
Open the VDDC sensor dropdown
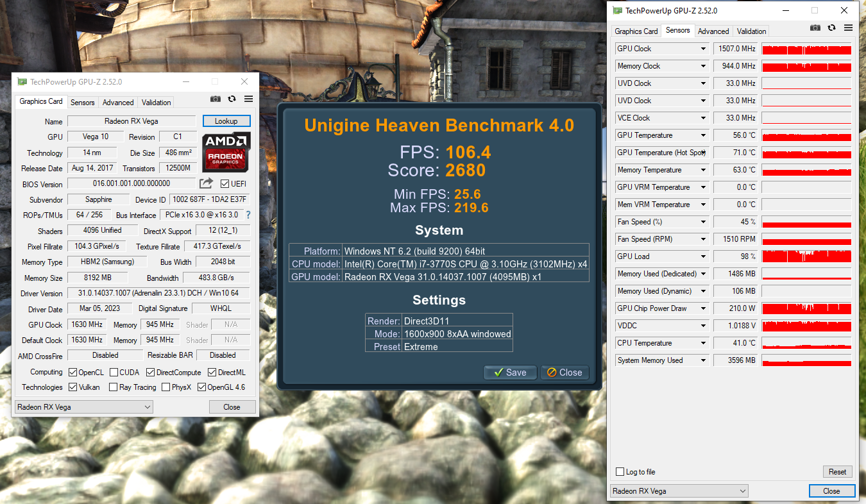coord(704,326)
